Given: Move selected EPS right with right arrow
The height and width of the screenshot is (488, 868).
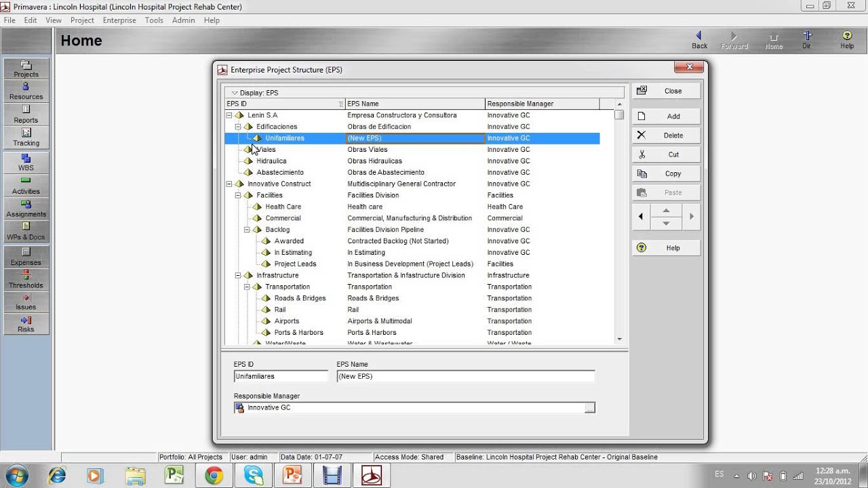Looking at the screenshot, I should [692, 217].
